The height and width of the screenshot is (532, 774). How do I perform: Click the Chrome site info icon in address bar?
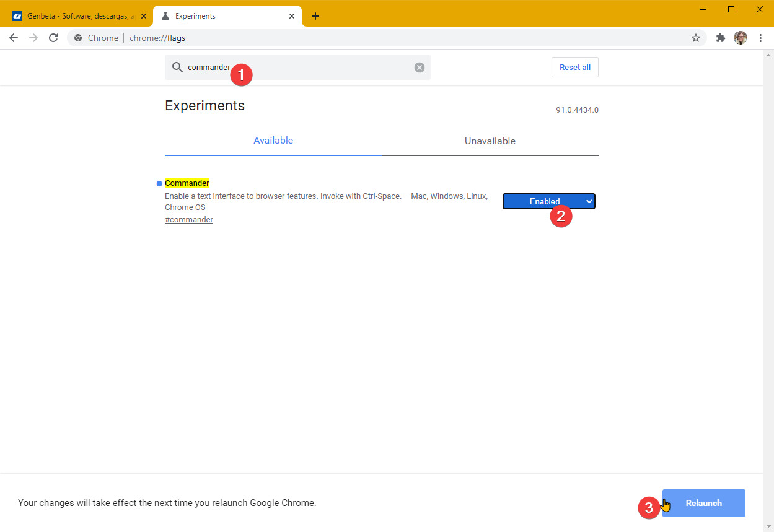click(x=78, y=38)
